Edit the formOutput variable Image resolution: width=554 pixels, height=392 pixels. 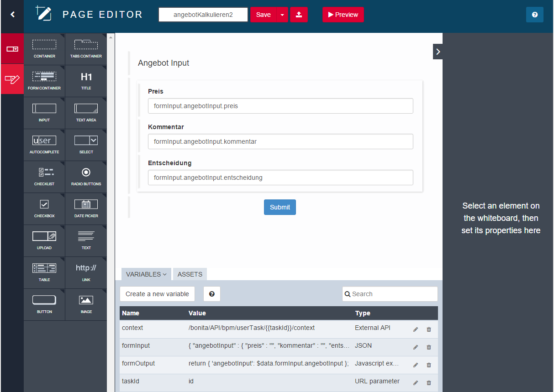pyautogui.click(x=416, y=365)
